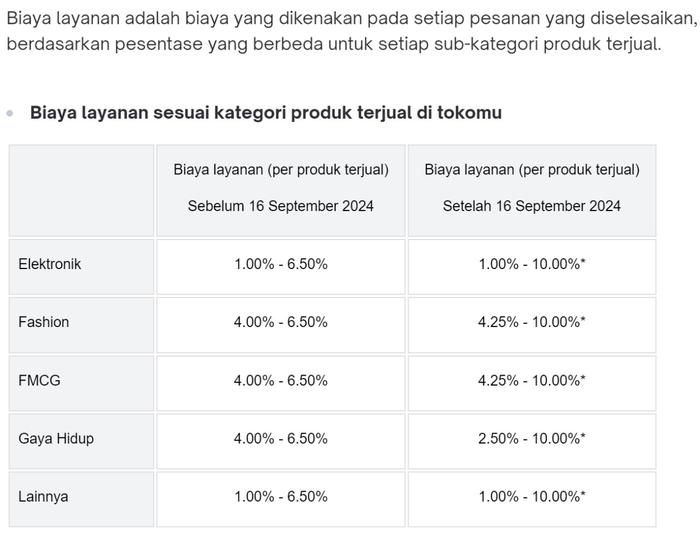Click the 2.50% - 10.00%* cell
The image size is (700, 537).
[532, 439]
